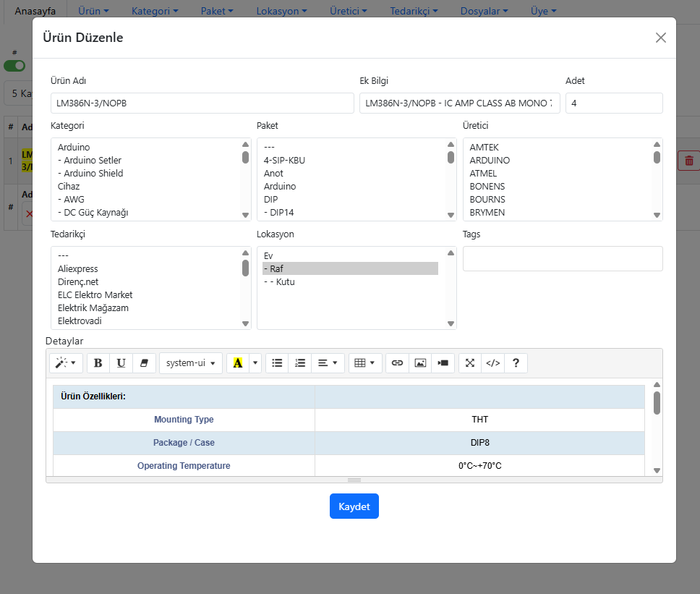This screenshot has height=594, width=700.
Task: Click the Tags input field
Action: coord(562,259)
